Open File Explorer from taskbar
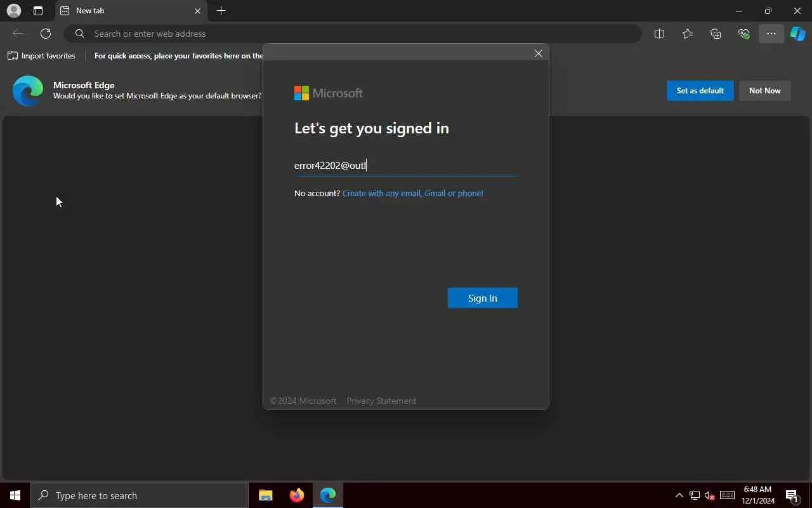 (x=265, y=495)
